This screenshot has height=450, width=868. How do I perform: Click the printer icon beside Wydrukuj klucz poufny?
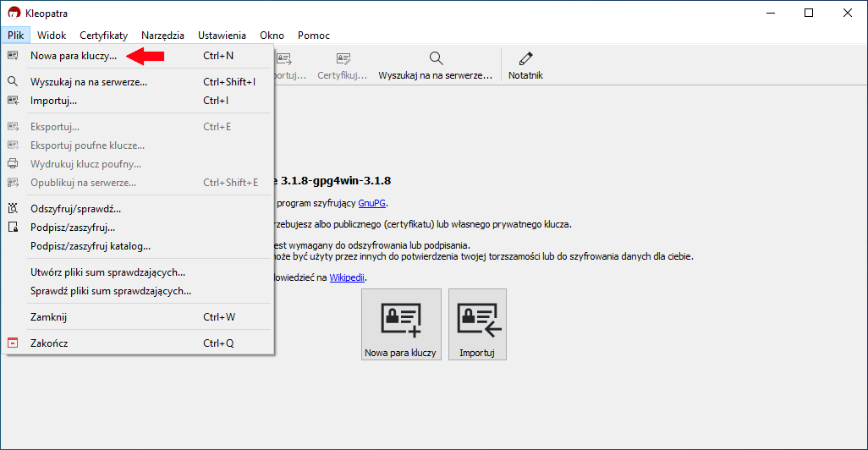(13, 164)
